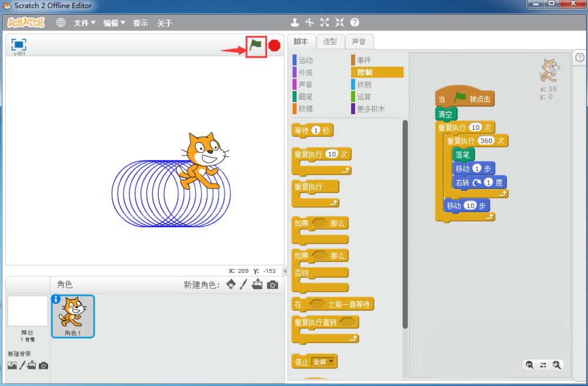Image resolution: width=588 pixels, height=386 pixels.
Task: Create new sprite from camera
Action: [273, 285]
